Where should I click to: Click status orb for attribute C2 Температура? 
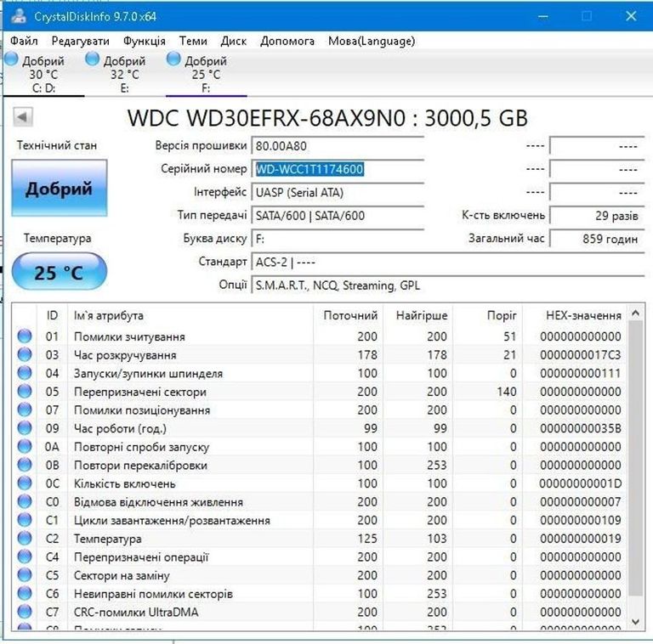[25, 539]
